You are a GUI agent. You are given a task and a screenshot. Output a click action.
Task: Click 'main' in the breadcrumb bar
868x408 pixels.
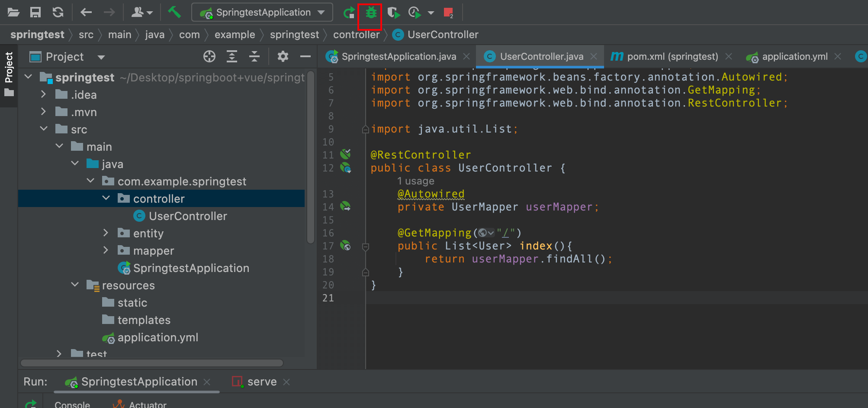120,35
